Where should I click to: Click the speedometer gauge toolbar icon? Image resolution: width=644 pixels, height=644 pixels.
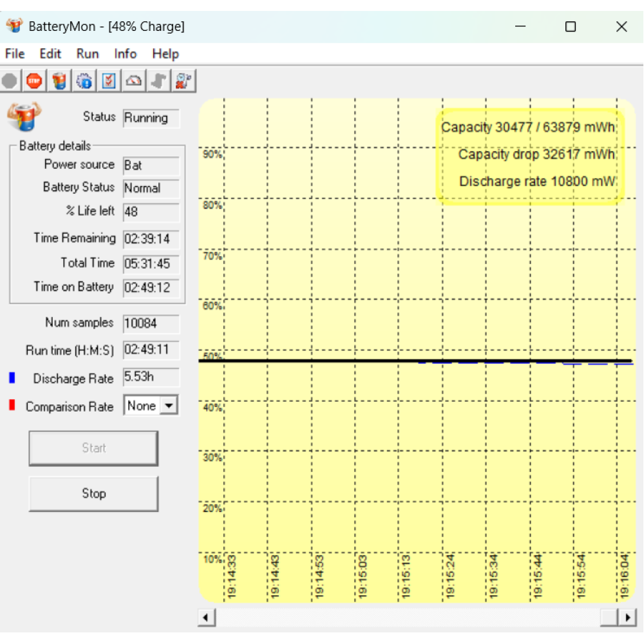134,81
